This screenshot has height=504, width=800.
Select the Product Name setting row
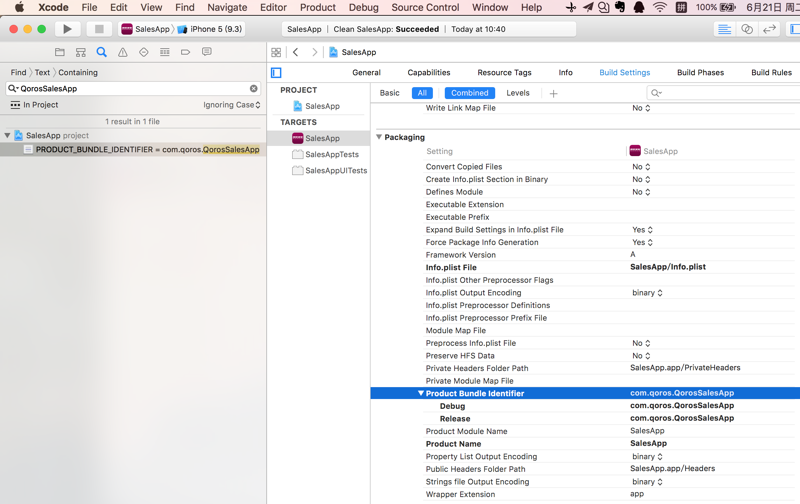[585, 444]
